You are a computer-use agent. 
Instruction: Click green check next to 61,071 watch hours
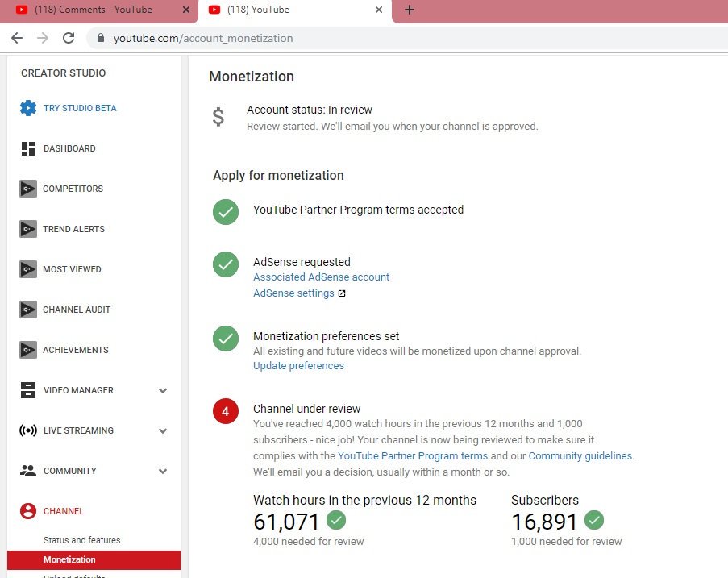[336, 519]
